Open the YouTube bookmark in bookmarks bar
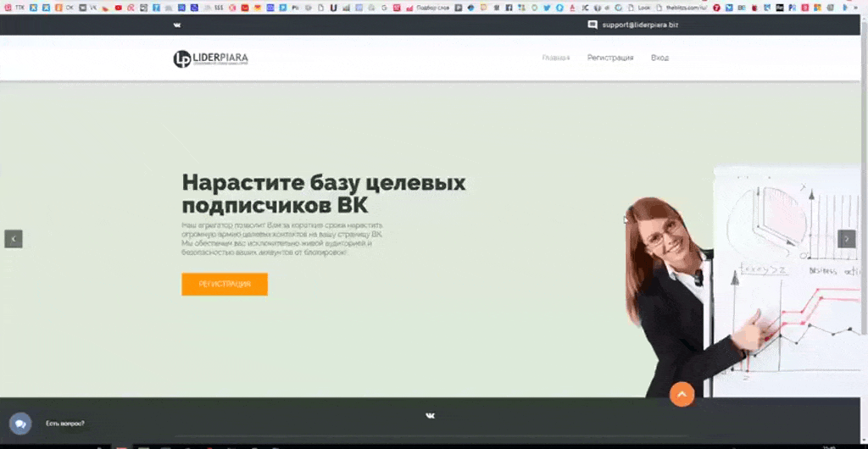 point(118,8)
